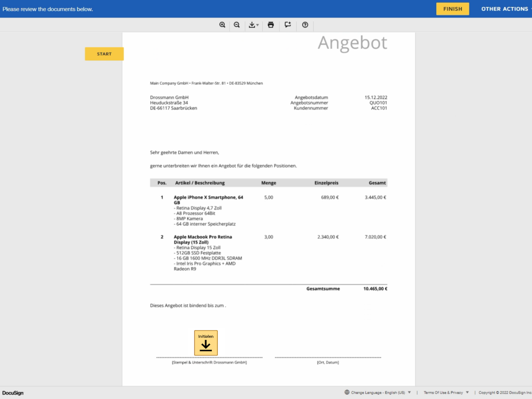
Task: Click the Dieses Angebot ist bindend line
Action: coord(188,306)
